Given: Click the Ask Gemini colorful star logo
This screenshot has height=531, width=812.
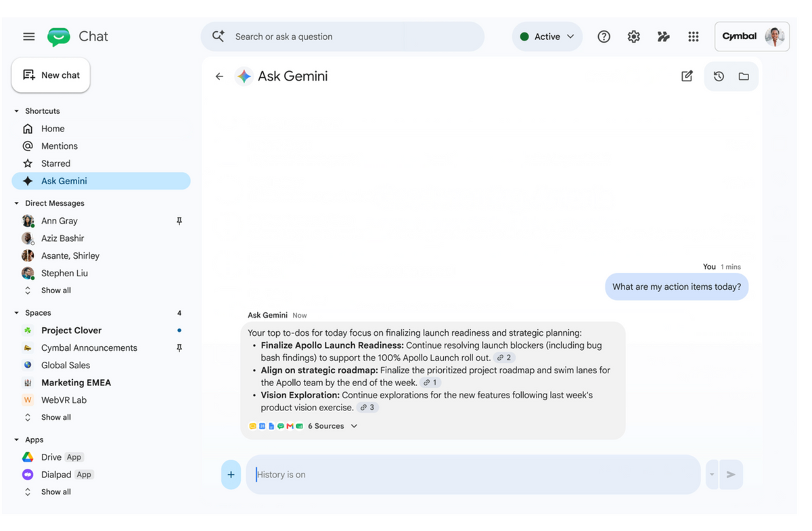Looking at the screenshot, I should click(x=244, y=76).
